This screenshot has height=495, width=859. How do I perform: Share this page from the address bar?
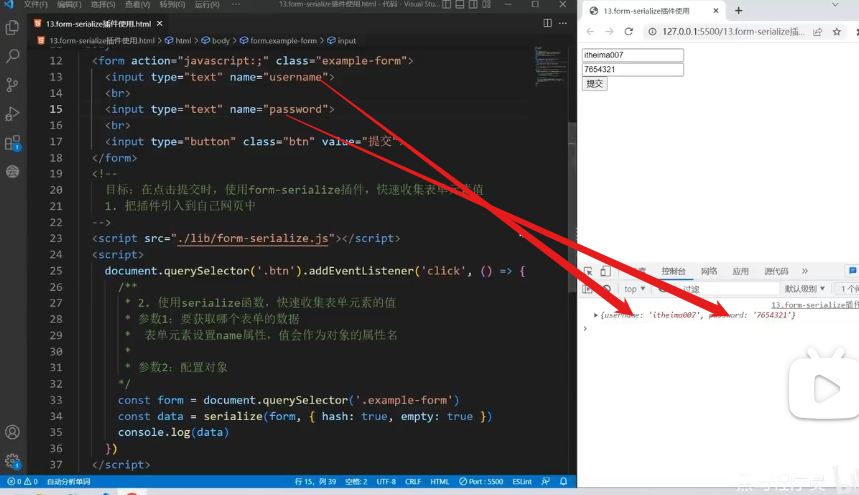click(x=817, y=32)
